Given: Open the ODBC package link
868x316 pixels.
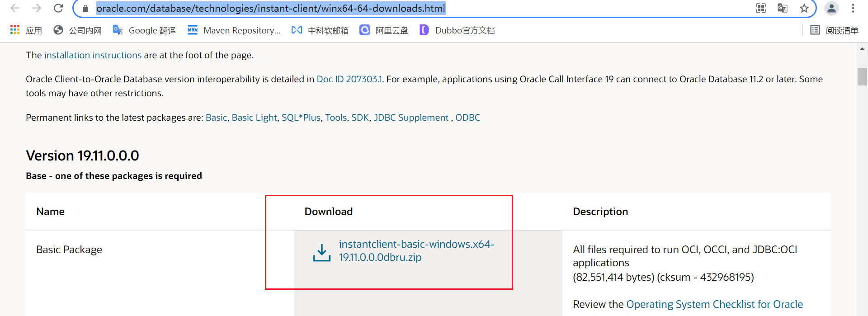Looking at the screenshot, I should pos(467,118).
